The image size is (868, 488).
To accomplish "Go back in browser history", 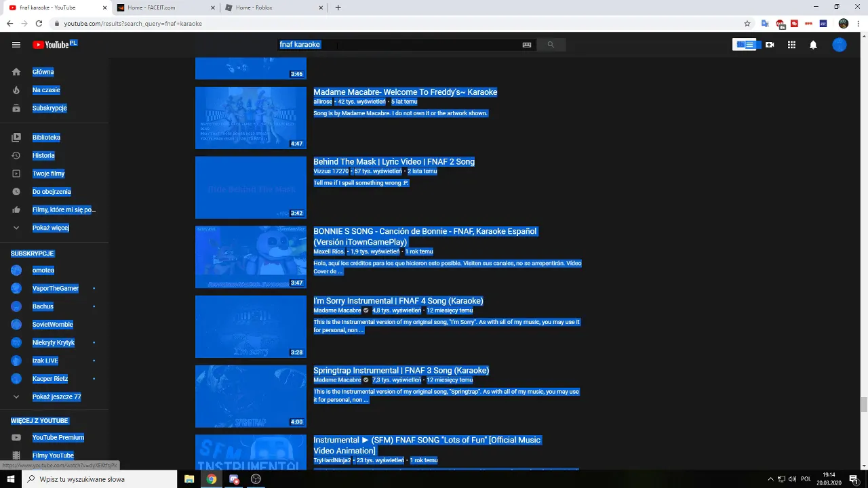I will 9,23.
